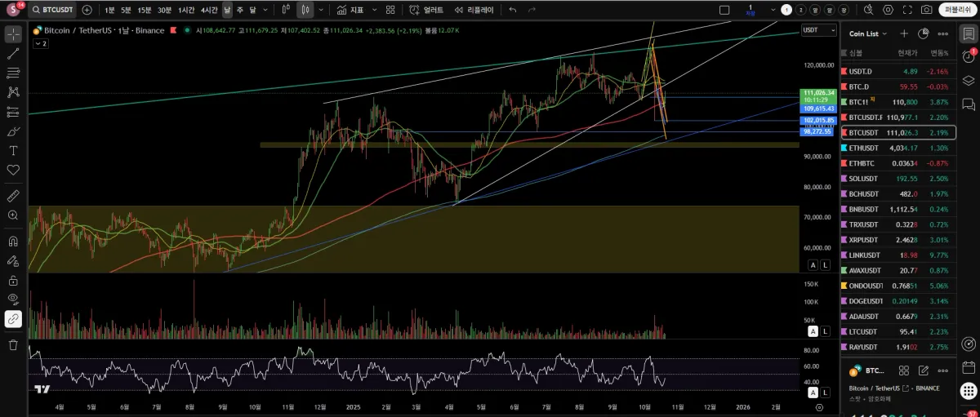Hide all drawings with the eye icon

point(13,299)
